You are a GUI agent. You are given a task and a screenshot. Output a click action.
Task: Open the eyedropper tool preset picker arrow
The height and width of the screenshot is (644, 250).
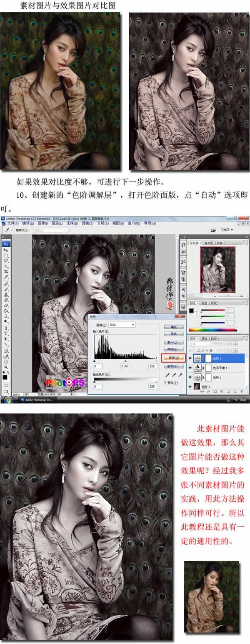pos(12,230)
